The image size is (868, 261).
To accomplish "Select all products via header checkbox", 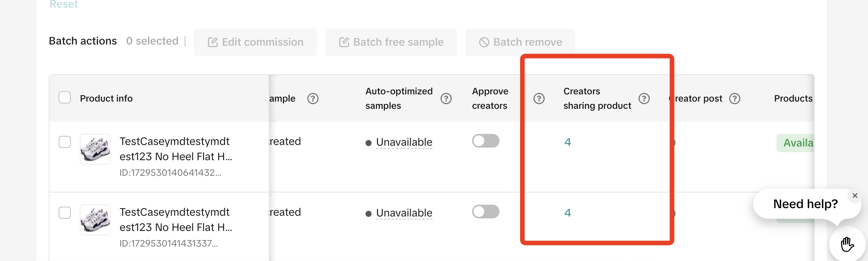I will (x=65, y=97).
